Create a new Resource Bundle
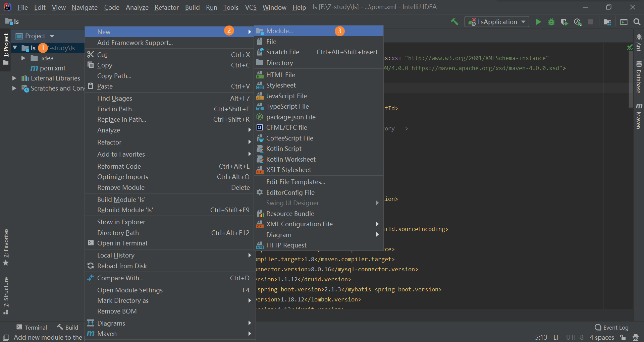The width and height of the screenshot is (644, 342). (x=318, y=214)
